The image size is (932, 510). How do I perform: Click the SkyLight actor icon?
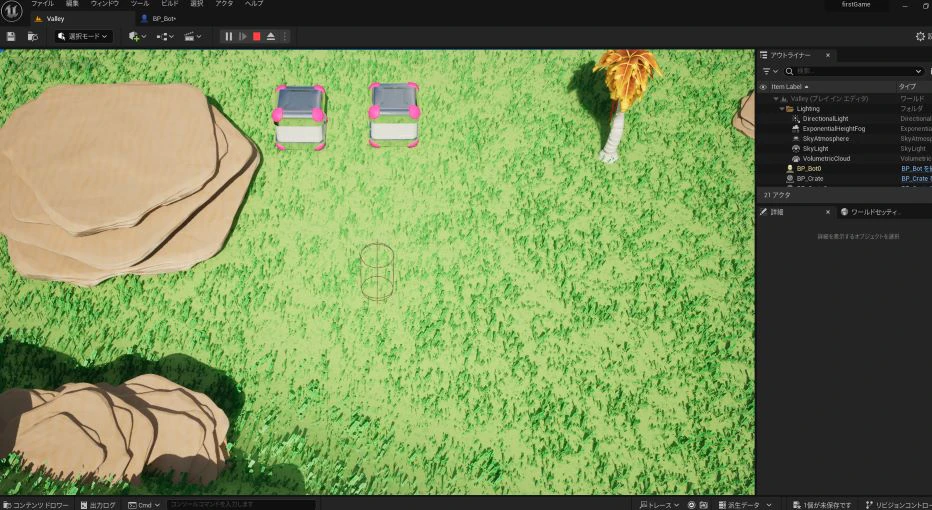point(796,149)
